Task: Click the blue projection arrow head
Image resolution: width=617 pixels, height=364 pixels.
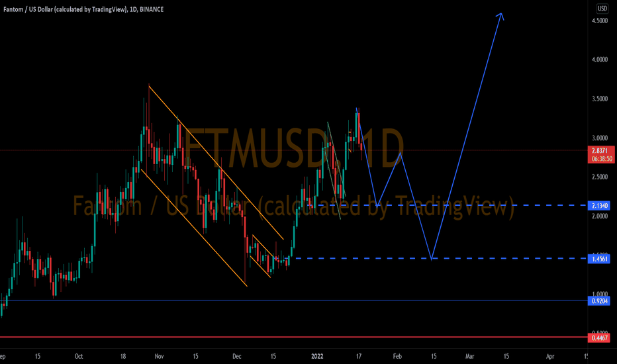Action: (500, 16)
